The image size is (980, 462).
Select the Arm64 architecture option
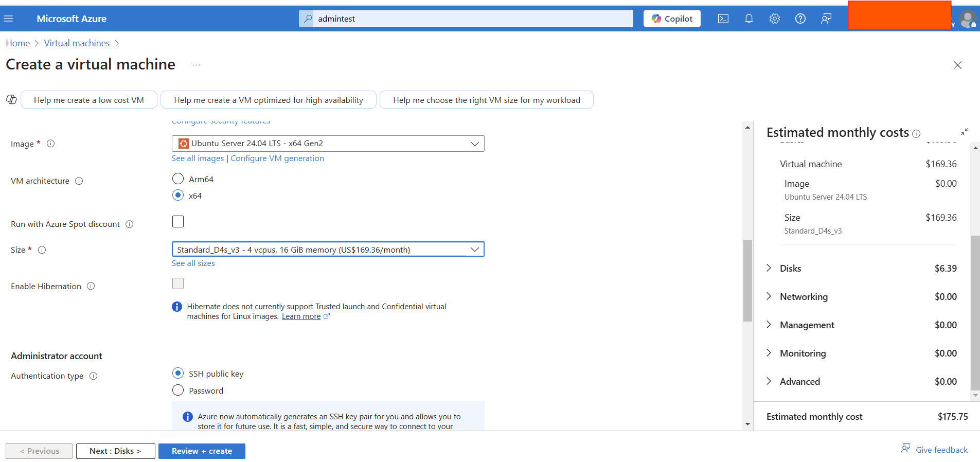178,179
